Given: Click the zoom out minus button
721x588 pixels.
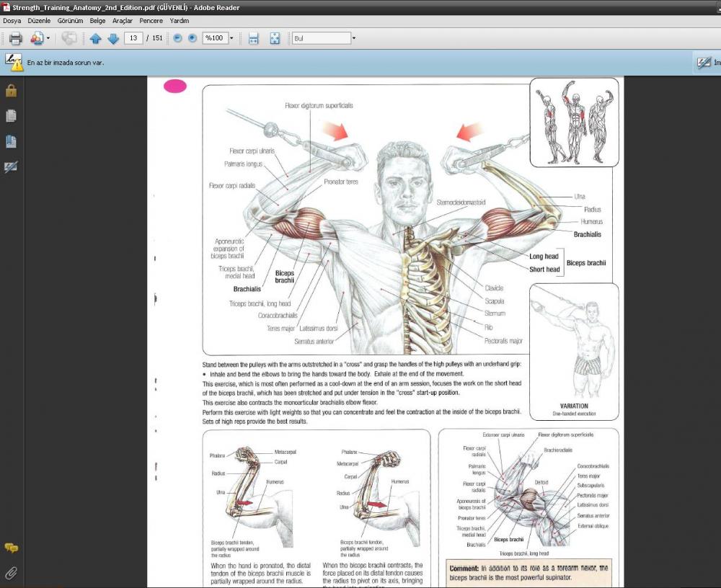Looking at the screenshot, I should pyautogui.click(x=177, y=39).
